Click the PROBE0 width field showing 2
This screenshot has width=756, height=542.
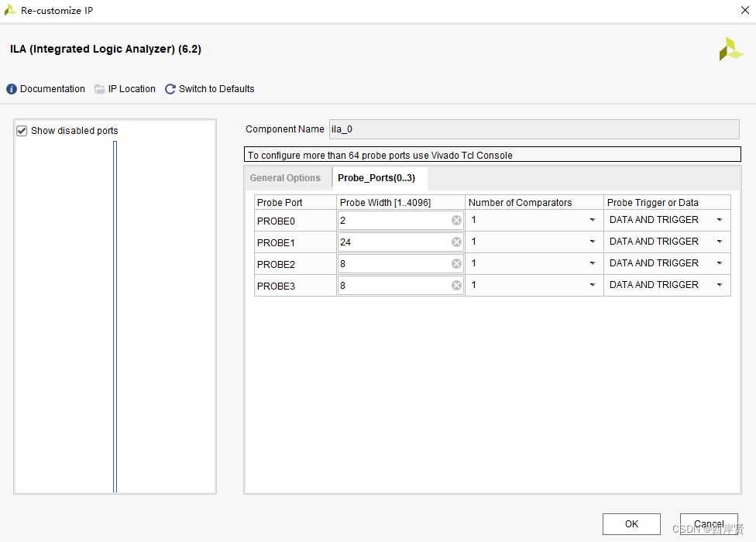tap(400, 220)
